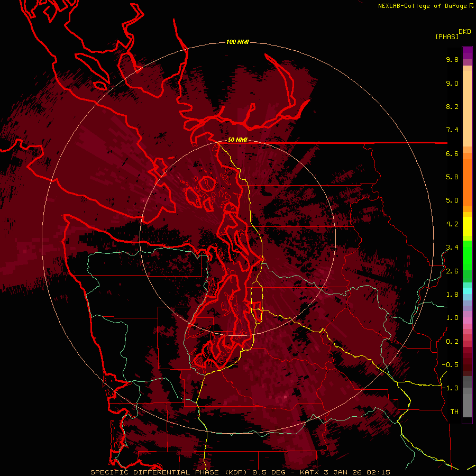This screenshot has width=476, height=476.
Task: Click the KATX 3 JAN 26 02:15 timestamp
Action: point(345,472)
